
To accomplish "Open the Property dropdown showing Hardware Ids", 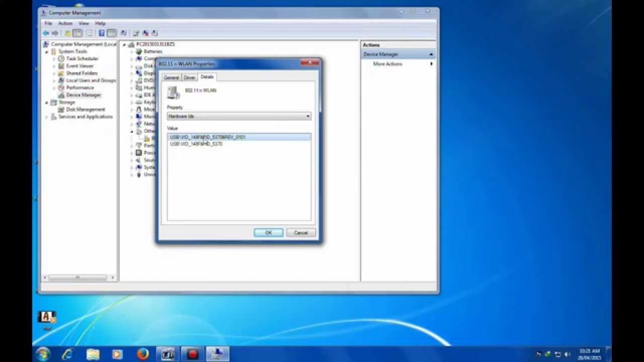I will tap(239, 116).
